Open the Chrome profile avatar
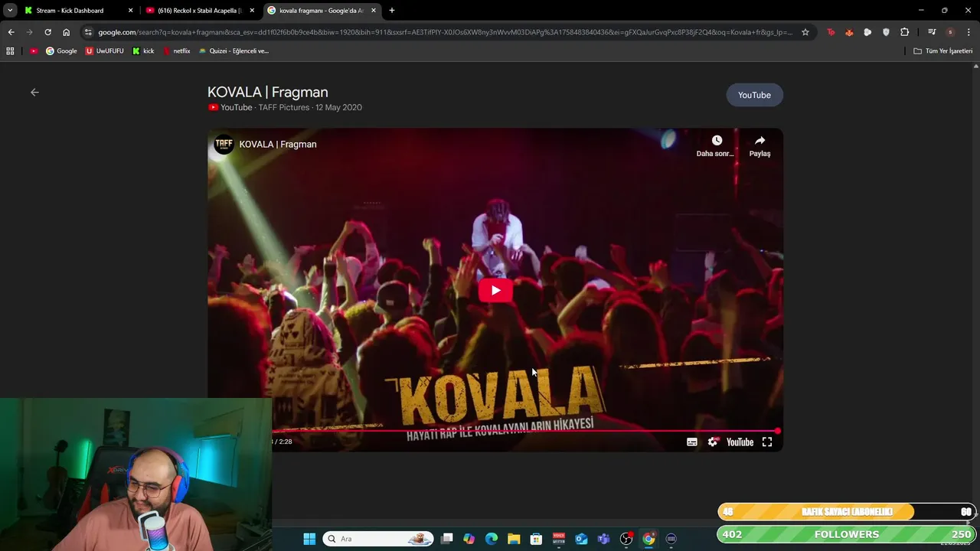The height and width of the screenshot is (551, 980). tap(950, 32)
